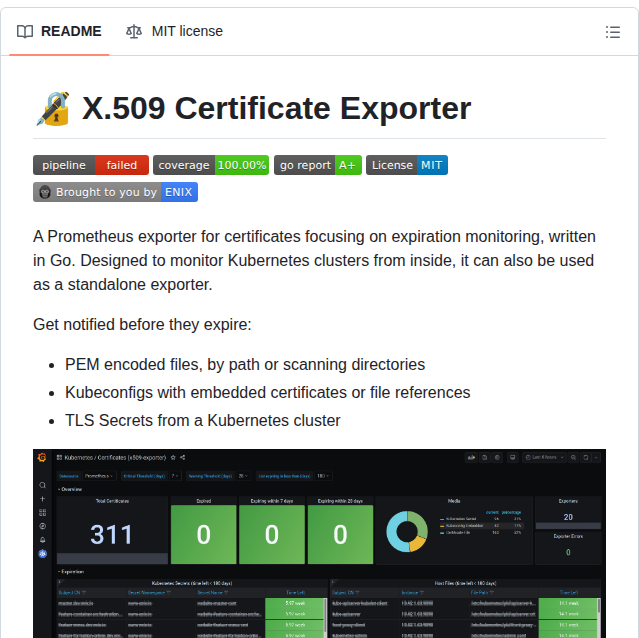Click the coverage 100.00% badge
This screenshot has height=638, width=639.
click(x=211, y=165)
